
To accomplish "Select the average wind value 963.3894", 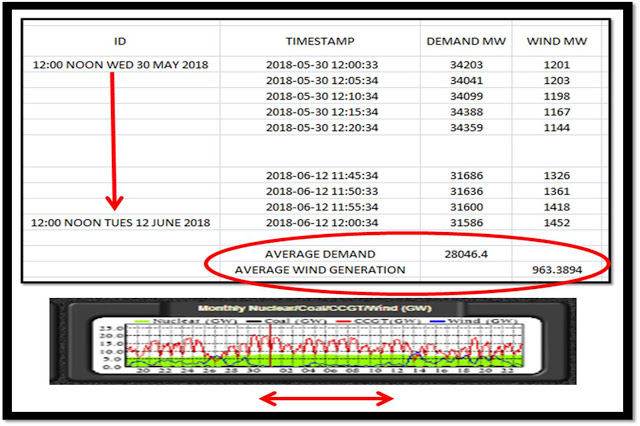I will click(x=556, y=270).
